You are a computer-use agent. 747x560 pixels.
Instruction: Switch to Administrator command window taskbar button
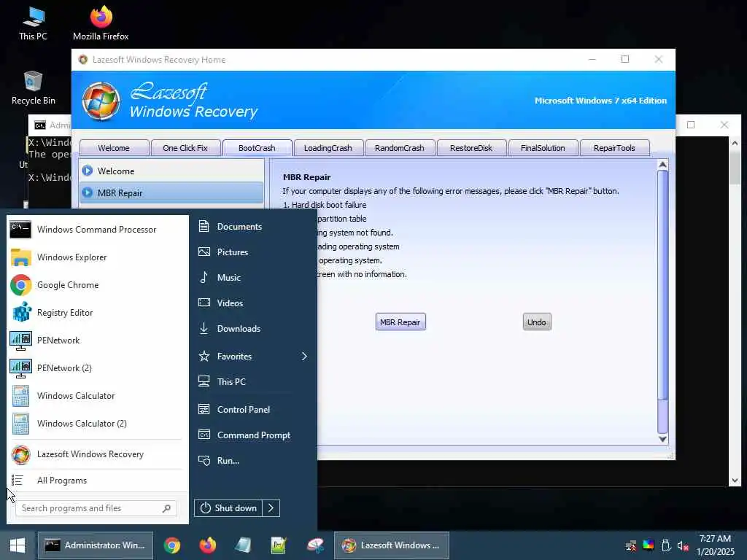96,545
